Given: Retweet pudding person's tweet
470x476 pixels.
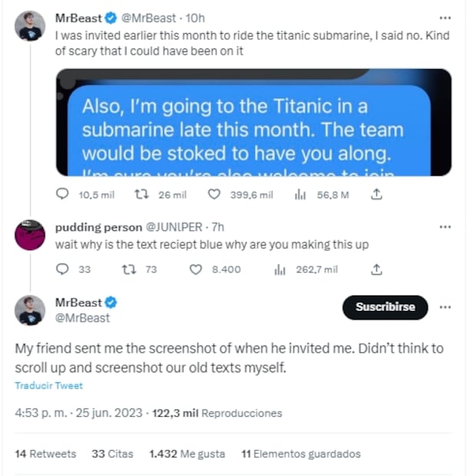Looking at the screenshot, I should (x=129, y=269).
